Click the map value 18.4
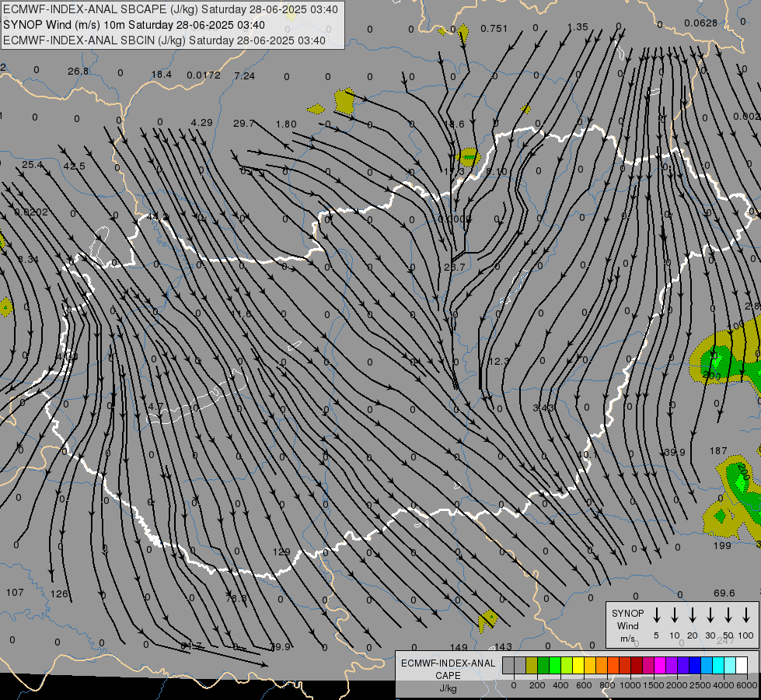Image resolution: width=761 pixels, height=700 pixels. [162, 75]
